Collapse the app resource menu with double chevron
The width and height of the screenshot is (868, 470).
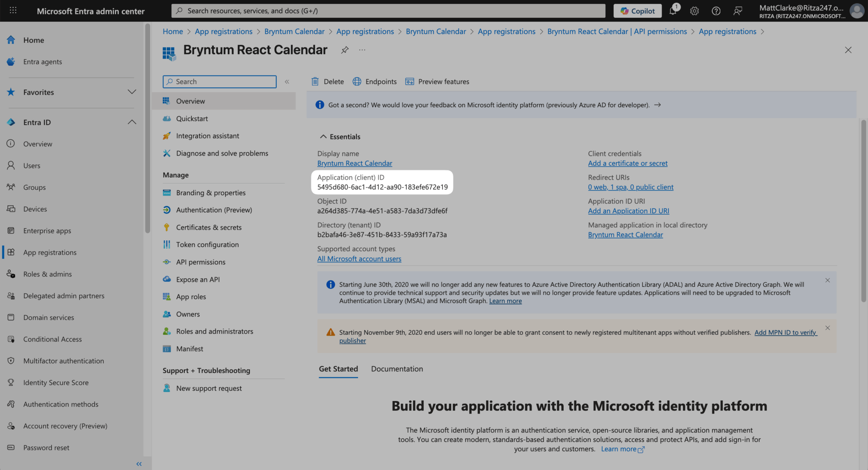point(287,82)
